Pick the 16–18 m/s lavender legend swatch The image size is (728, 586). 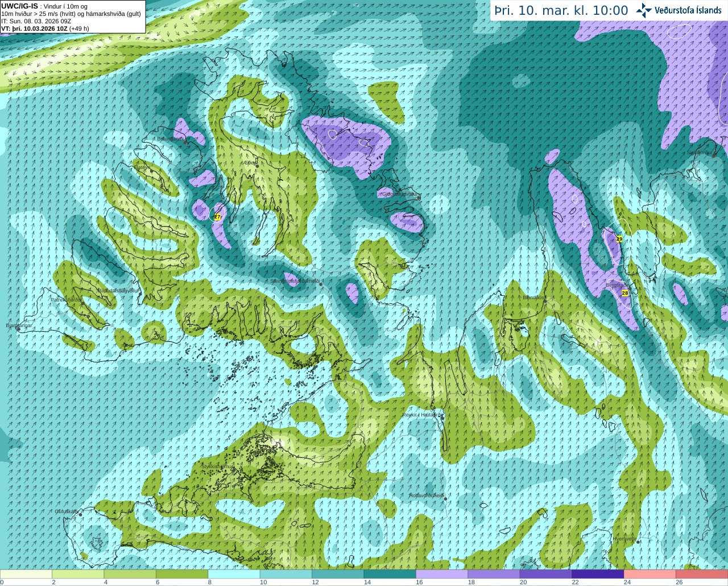coord(442,574)
